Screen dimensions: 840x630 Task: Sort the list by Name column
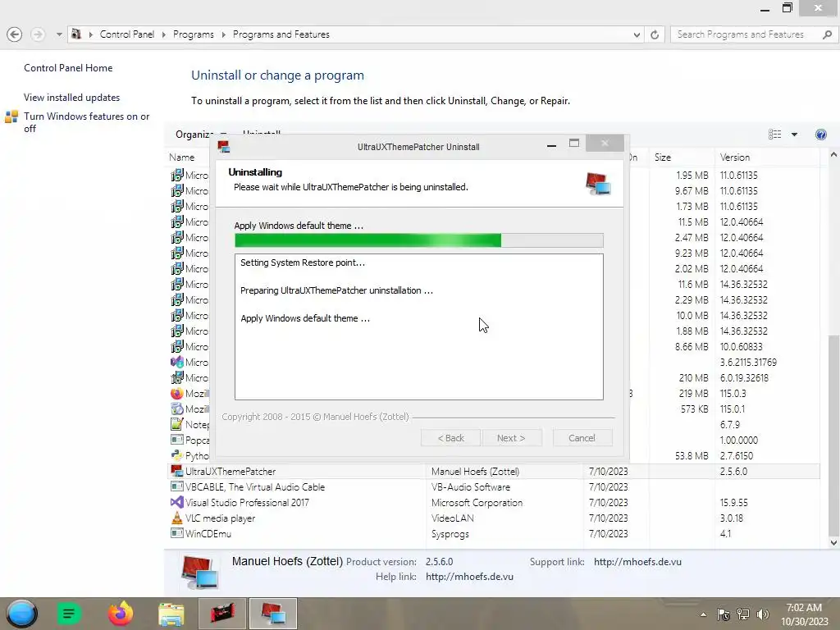click(x=181, y=157)
